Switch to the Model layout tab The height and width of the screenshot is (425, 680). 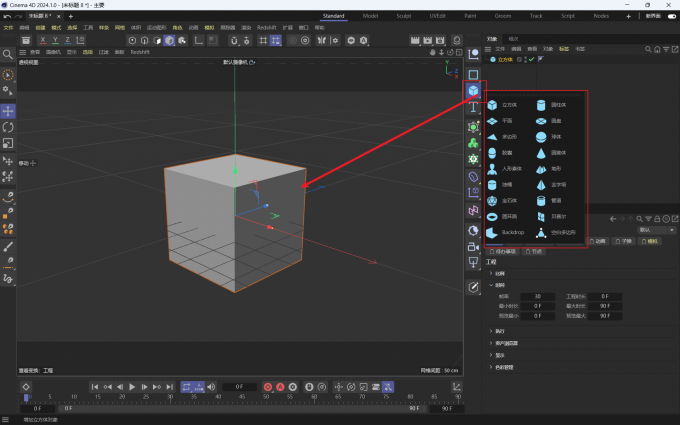(370, 16)
